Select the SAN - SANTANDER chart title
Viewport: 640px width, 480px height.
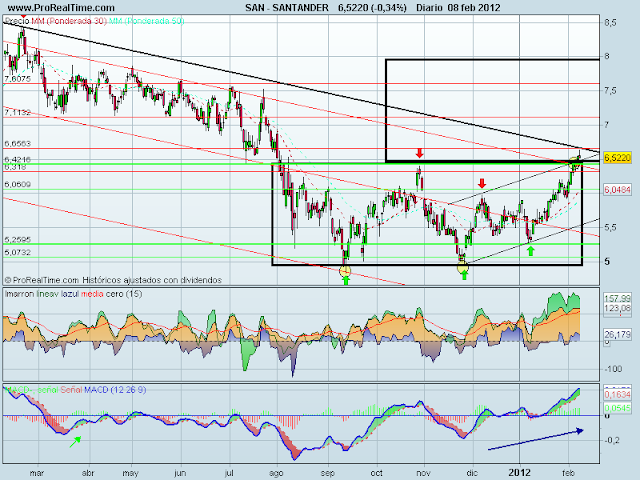click(x=287, y=7)
